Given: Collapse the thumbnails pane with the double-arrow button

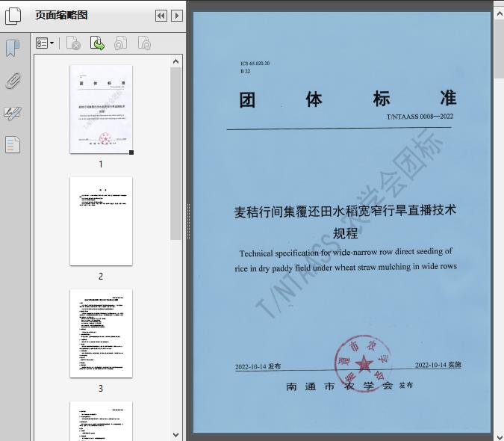Looking at the screenshot, I should (161, 16).
